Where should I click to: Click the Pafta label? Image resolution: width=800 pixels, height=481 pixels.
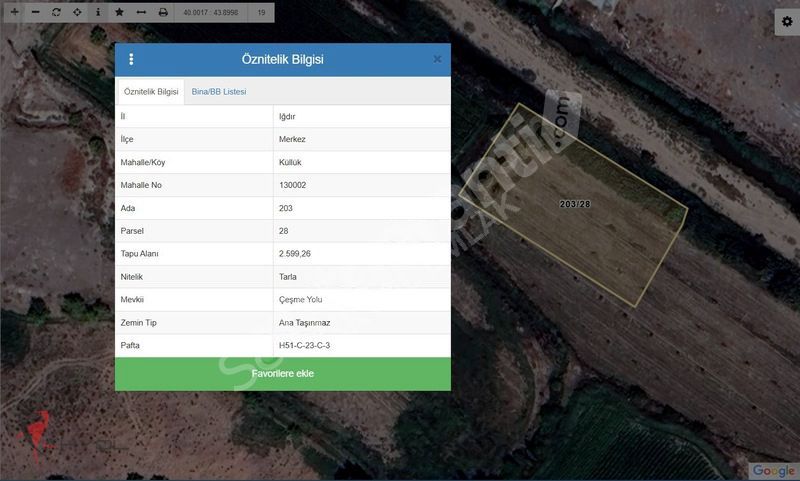point(130,345)
